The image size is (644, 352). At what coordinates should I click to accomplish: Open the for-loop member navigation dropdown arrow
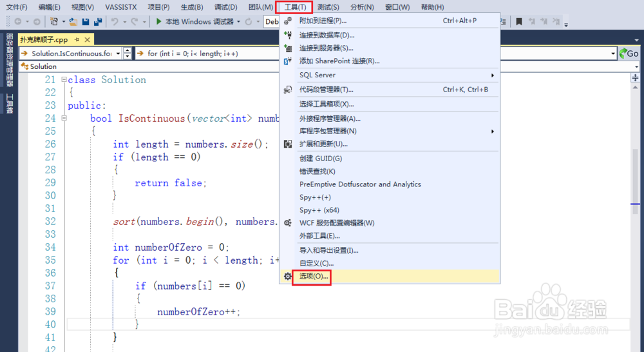point(613,54)
